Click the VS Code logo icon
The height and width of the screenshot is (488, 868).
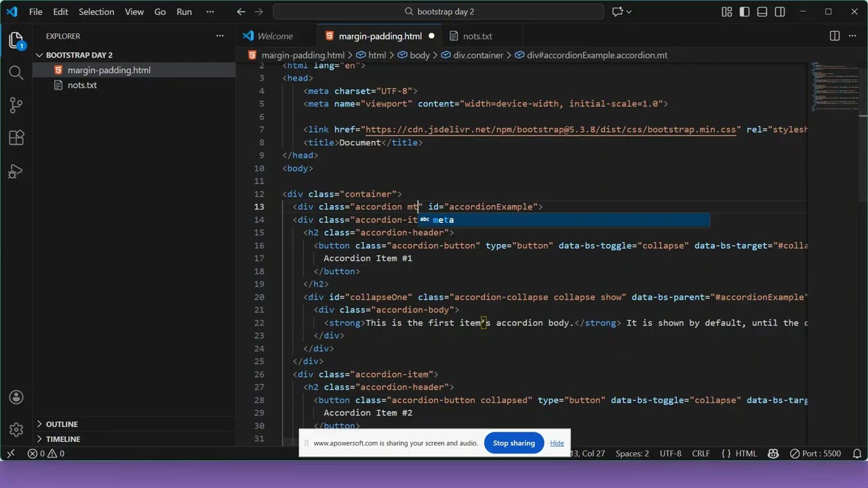click(12, 12)
